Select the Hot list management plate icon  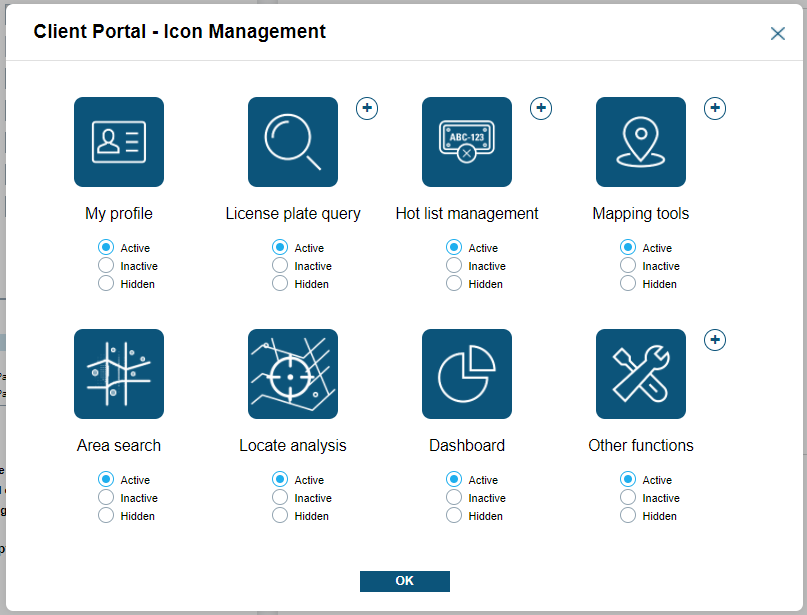point(467,142)
